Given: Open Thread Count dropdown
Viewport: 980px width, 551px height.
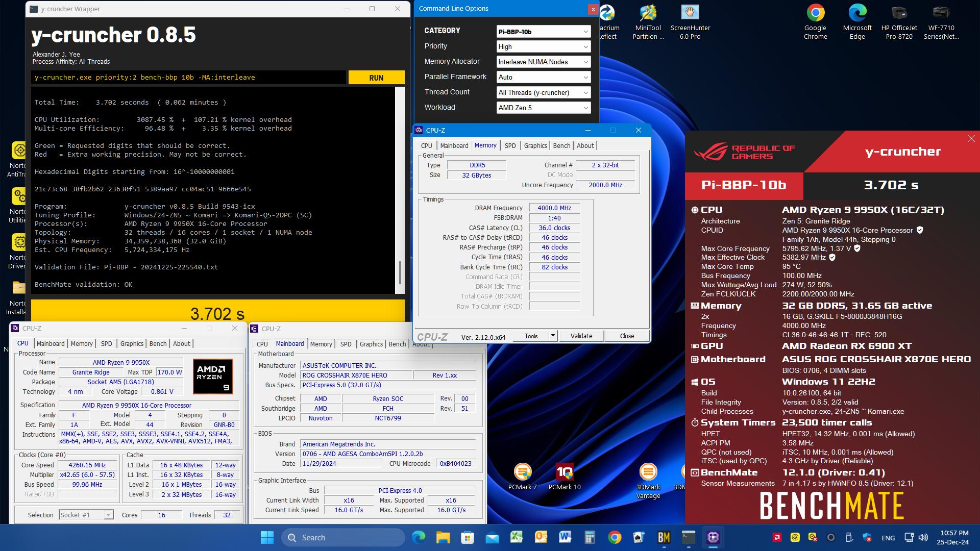Looking at the screenshot, I should 543,93.
